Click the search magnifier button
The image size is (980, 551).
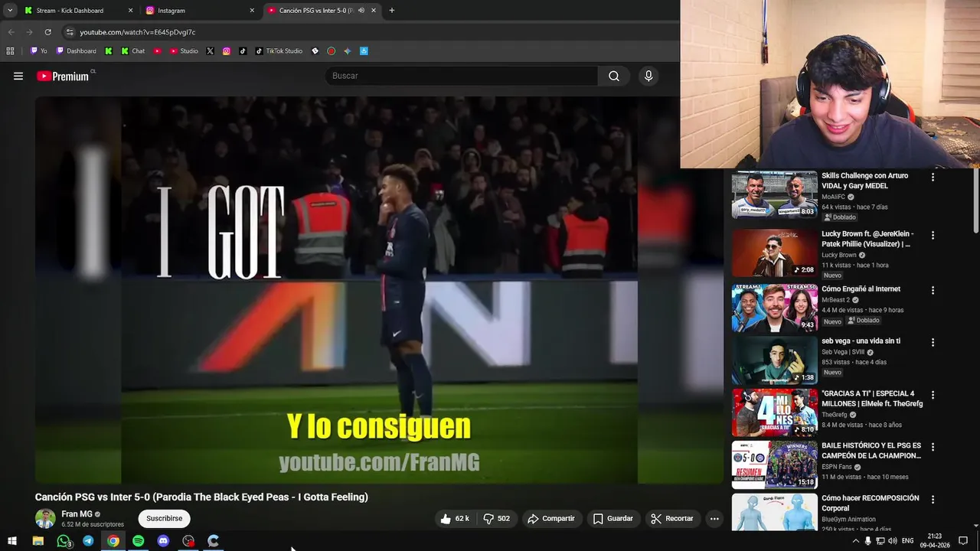click(614, 76)
